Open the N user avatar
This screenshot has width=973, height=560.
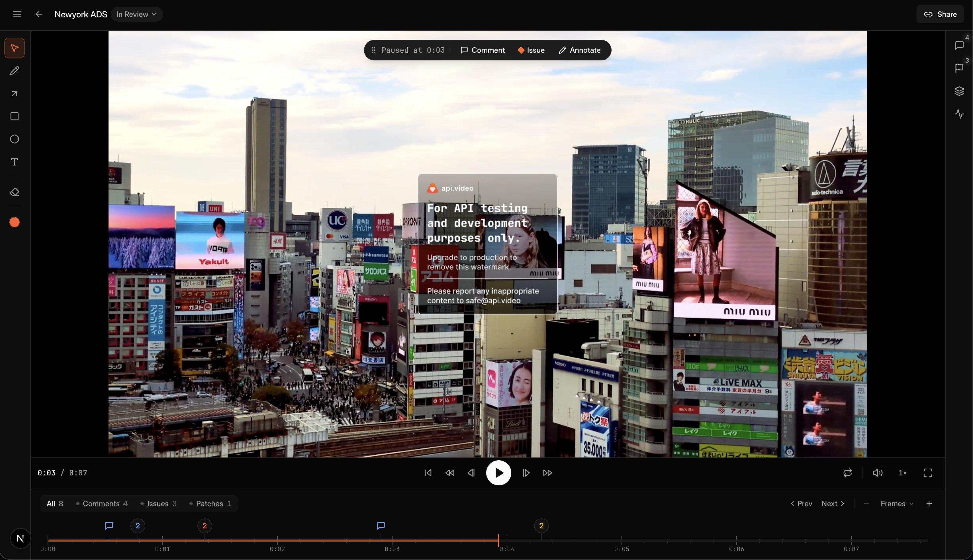(20, 538)
